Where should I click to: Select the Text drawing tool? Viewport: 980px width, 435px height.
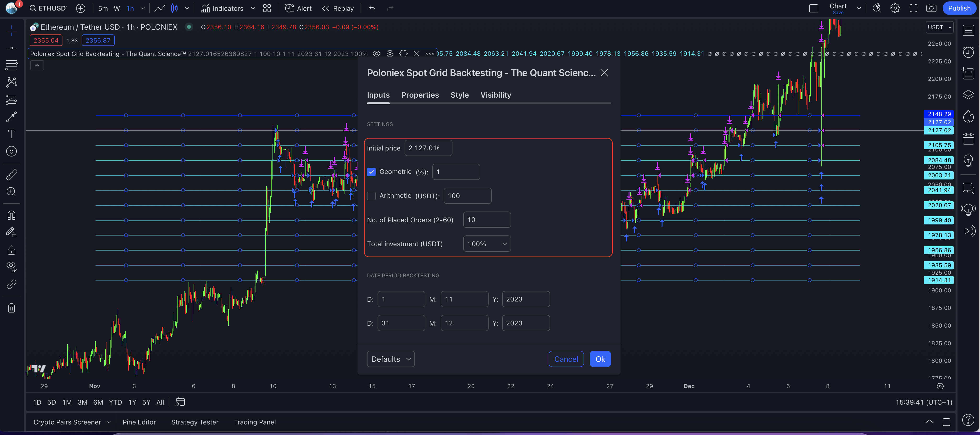pyautogui.click(x=11, y=134)
